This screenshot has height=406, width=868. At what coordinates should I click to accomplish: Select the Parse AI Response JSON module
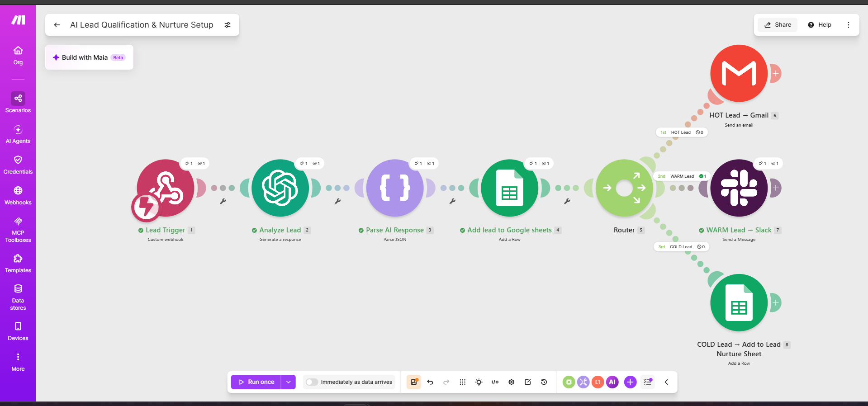tap(395, 188)
